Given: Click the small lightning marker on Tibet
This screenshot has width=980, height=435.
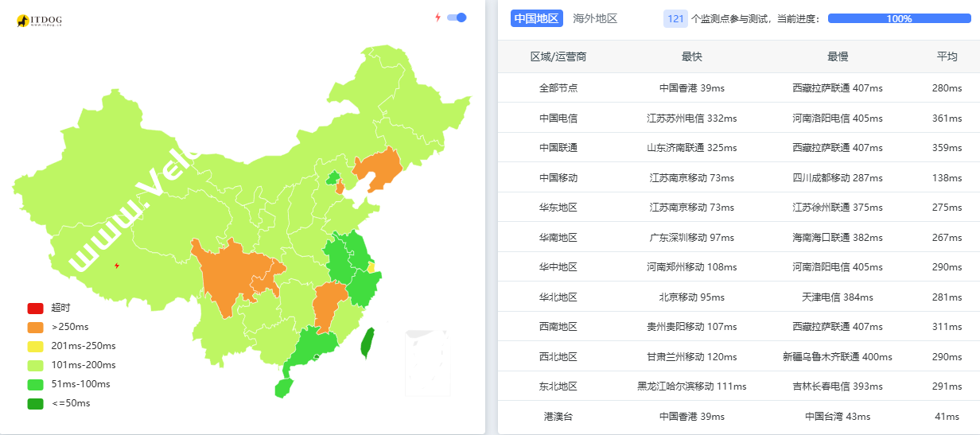Looking at the screenshot, I should tap(118, 266).
